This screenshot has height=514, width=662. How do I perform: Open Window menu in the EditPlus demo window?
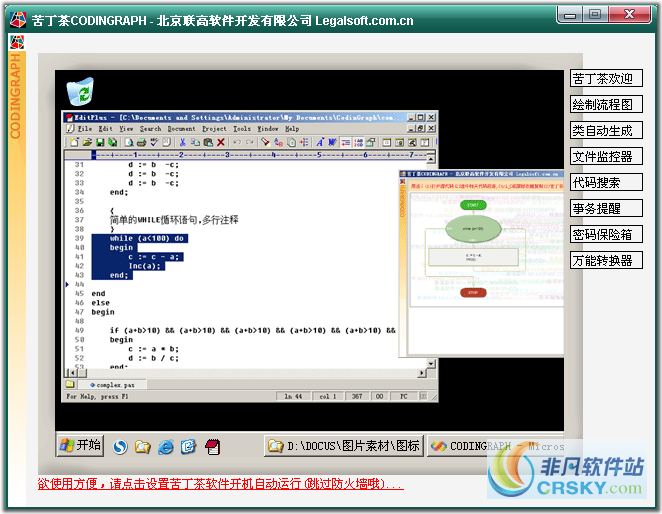268,129
